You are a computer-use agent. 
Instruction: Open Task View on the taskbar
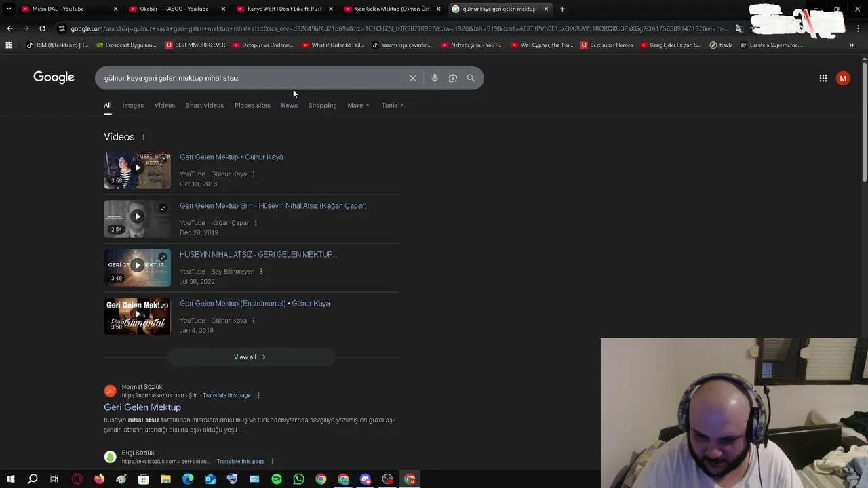(54, 479)
